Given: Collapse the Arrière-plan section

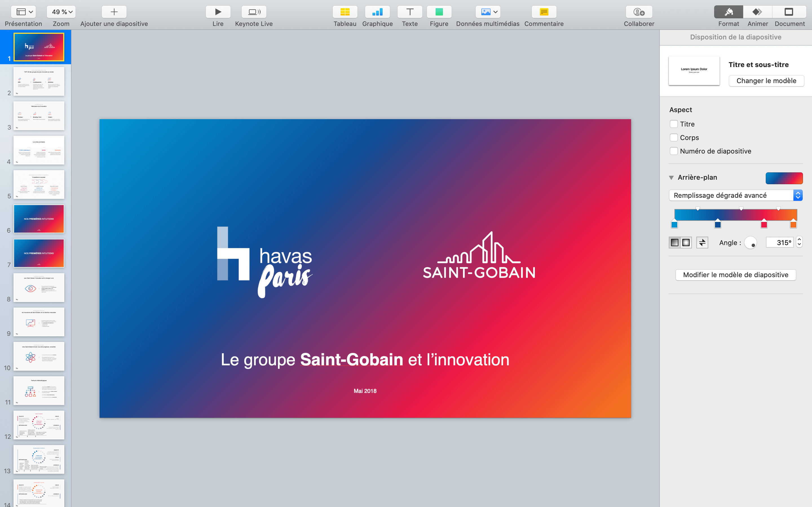Looking at the screenshot, I should coord(671,177).
